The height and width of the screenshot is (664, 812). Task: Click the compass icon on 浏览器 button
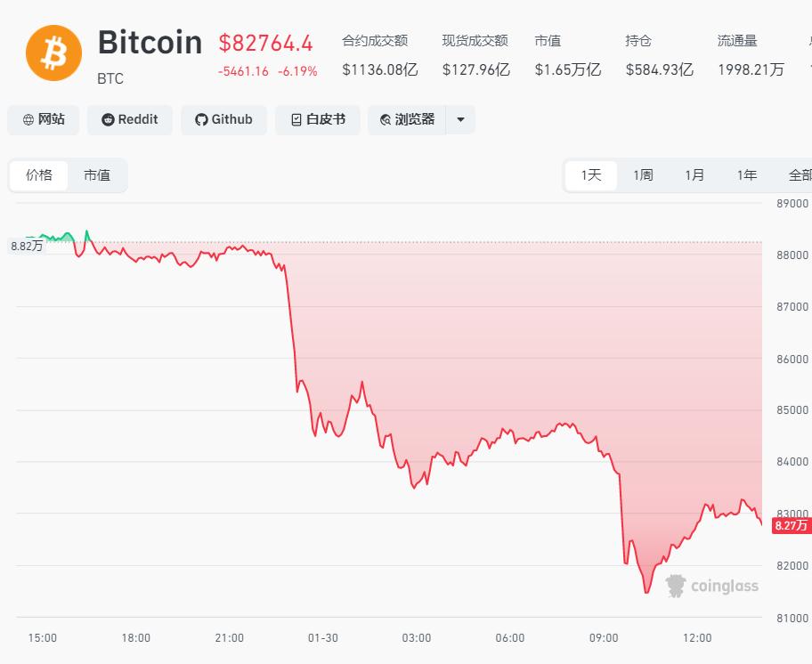(x=385, y=119)
